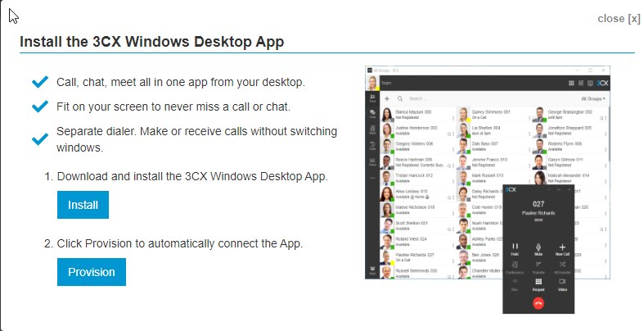This screenshot has height=331, width=644.
Task: Open the Calls history sidebar icon
Action: point(372,146)
